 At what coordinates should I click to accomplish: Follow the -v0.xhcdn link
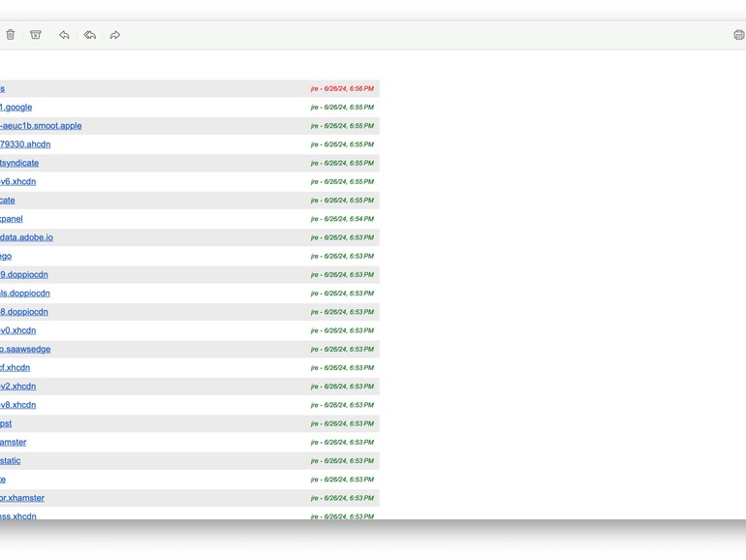coord(17,330)
